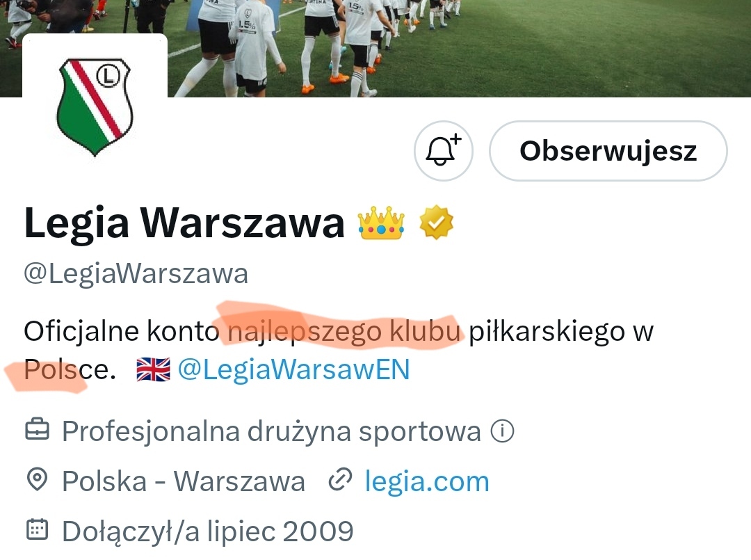751x560 pixels.
Task: Click the @LegiaWarszawa handle text
Action: [136, 274]
